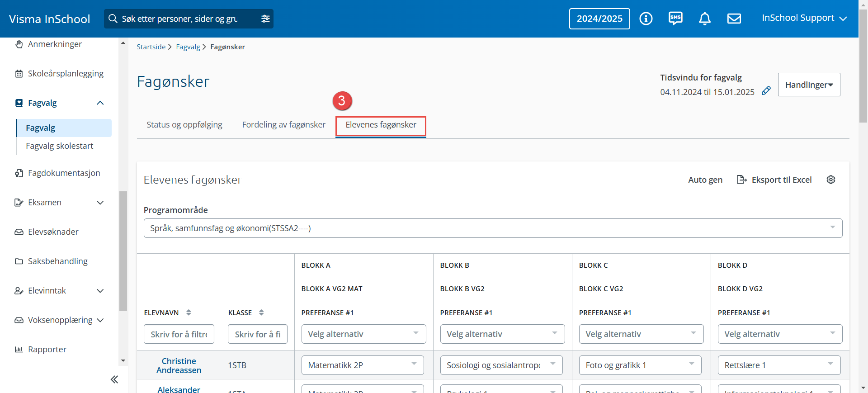Collapse sidebar with double chevron
The width and height of the screenshot is (868, 393).
pos(114,379)
